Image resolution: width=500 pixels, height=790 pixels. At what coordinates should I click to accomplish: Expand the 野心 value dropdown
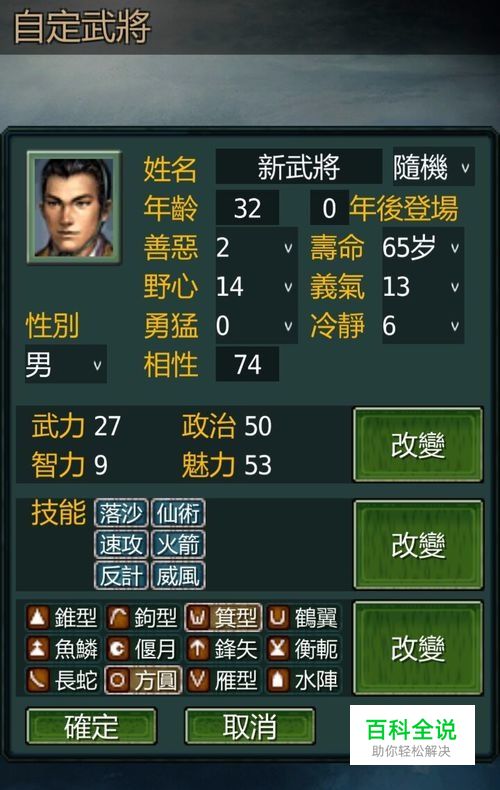(x=256, y=287)
